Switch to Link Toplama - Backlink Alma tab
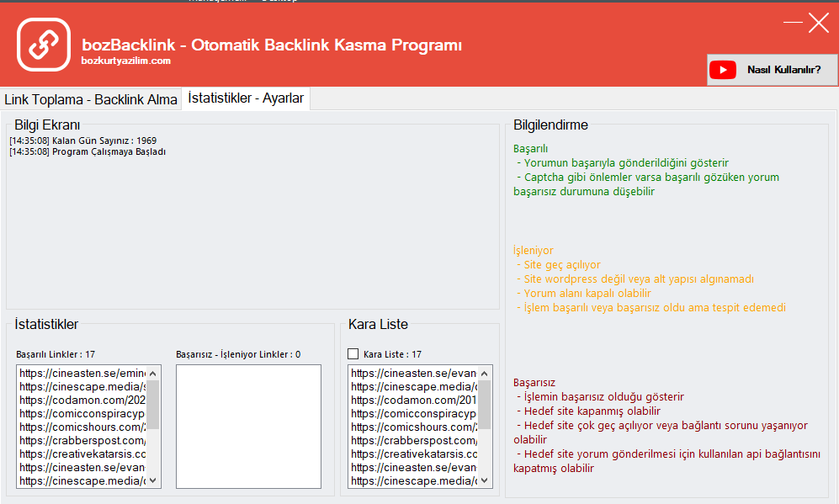Viewport: 839px width, 504px height. click(x=91, y=99)
